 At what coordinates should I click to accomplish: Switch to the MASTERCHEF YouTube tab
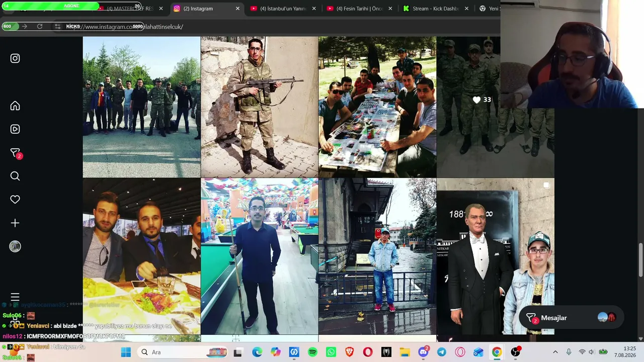130,9
